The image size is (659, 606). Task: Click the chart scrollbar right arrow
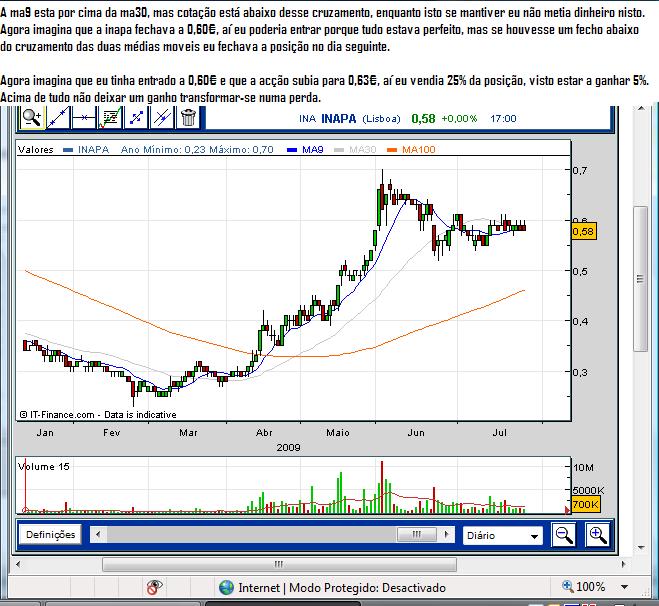pyautogui.click(x=447, y=535)
